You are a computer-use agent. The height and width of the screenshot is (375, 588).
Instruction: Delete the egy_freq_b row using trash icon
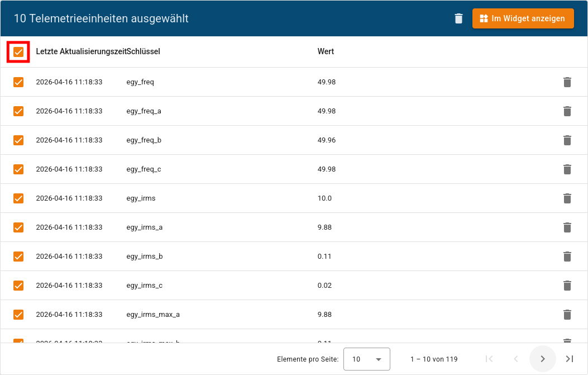(x=567, y=140)
